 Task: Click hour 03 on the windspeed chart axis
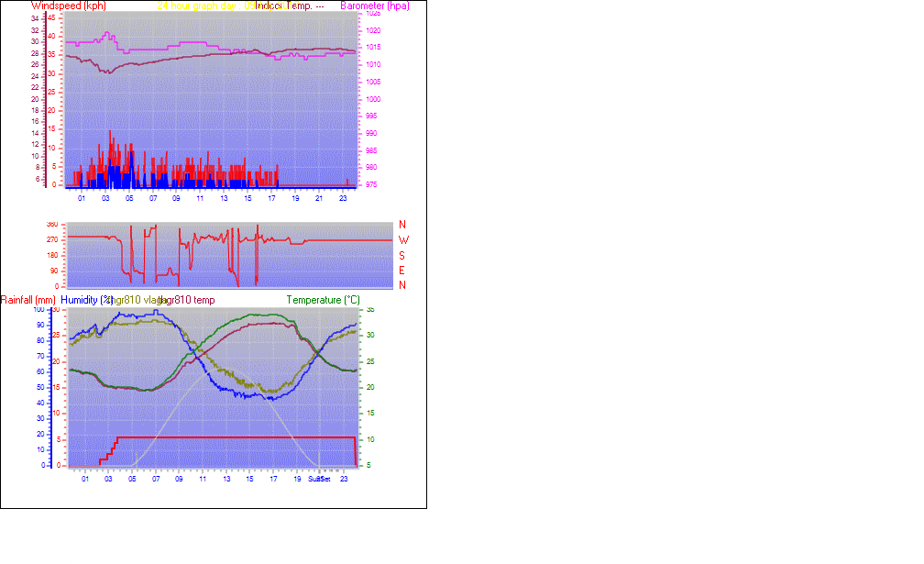tap(105, 198)
